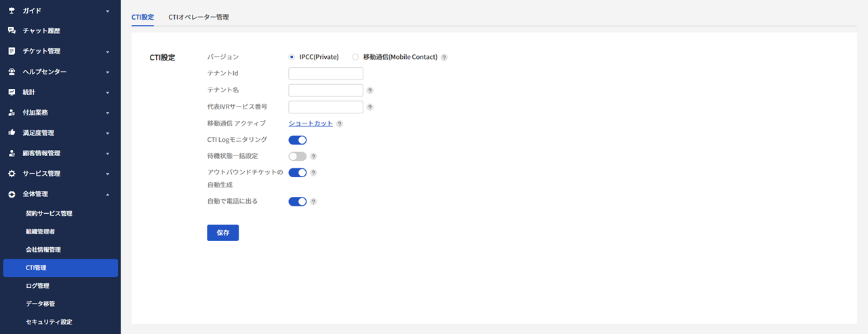Click the statistics chart icon in sidebar
The width and height of the screenshot is (868, 334).
pyautogui.click(x=12, y=92)
